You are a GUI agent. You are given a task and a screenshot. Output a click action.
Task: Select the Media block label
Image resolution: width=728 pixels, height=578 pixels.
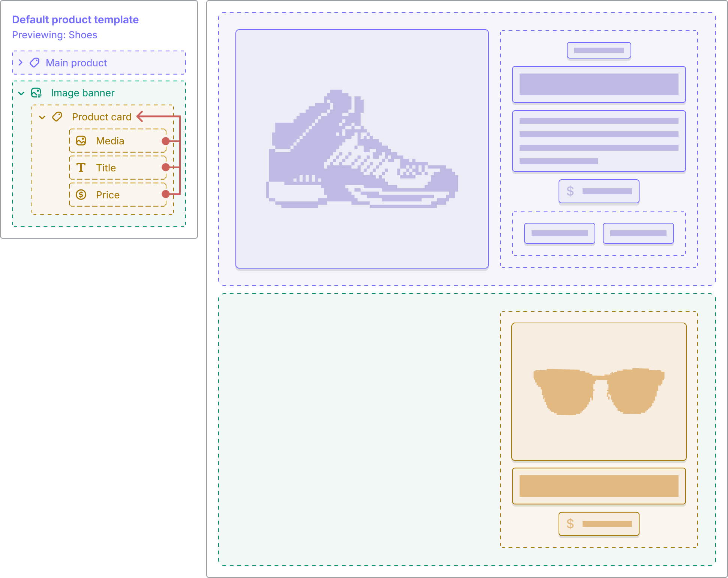point(110,141)
